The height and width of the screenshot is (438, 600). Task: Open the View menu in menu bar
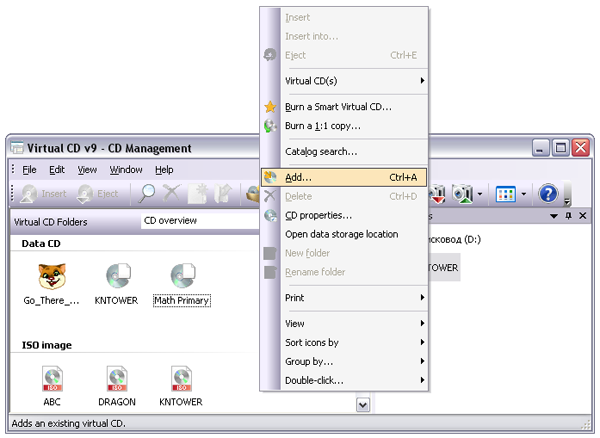point(87,169)
